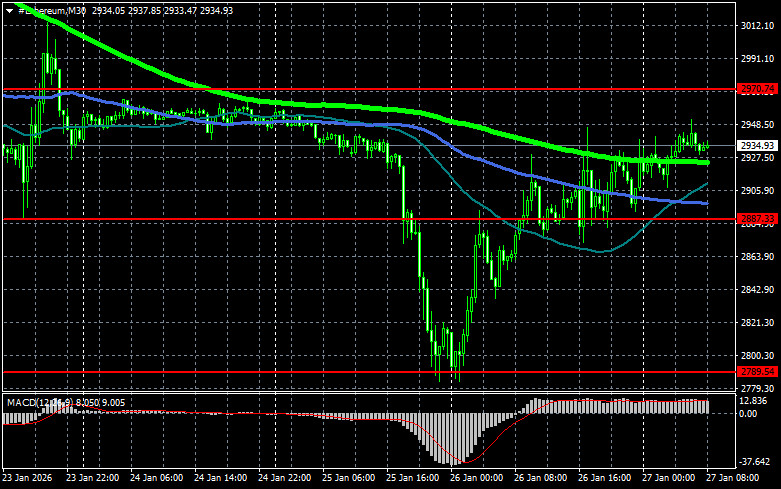Click the 3012.10 value on price scale
Image resolution: width=781 pixels, height=489 pixels.
(758, 26)
